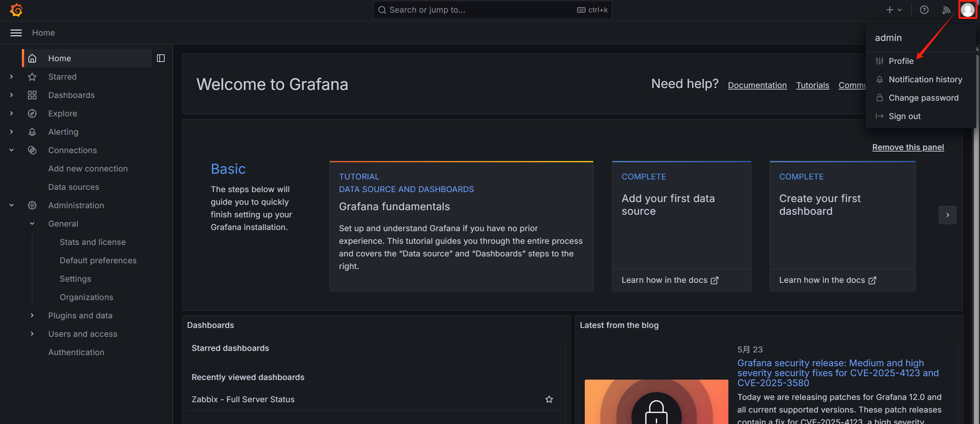Click the Dashboards grid icon

32,95
